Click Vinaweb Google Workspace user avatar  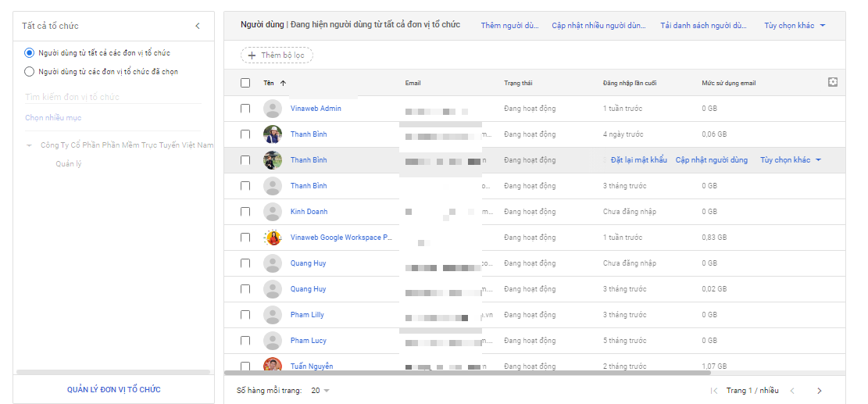pos(273,238)
